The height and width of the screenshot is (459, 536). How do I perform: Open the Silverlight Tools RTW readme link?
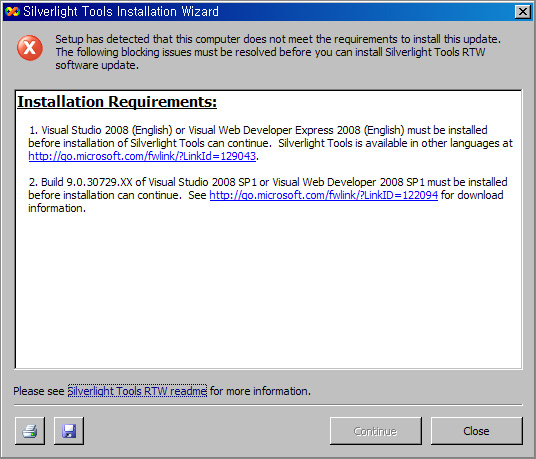pos(137,391)
